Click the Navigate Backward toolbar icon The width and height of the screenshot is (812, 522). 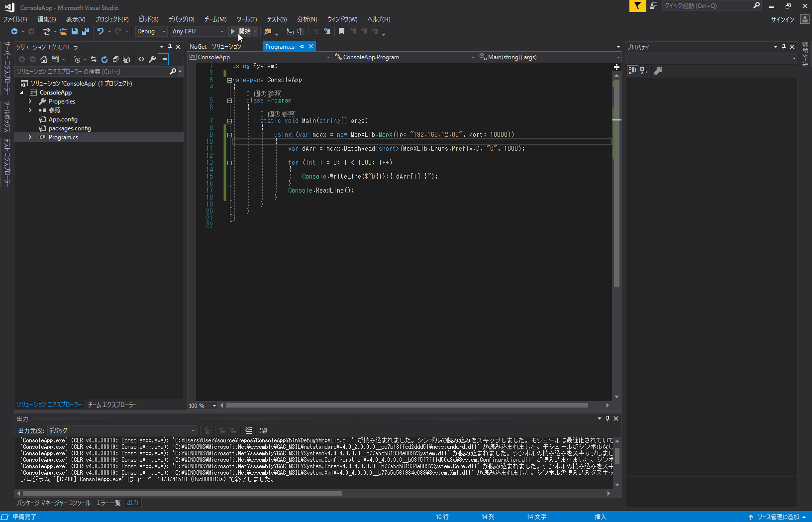(x=15, y=31)
